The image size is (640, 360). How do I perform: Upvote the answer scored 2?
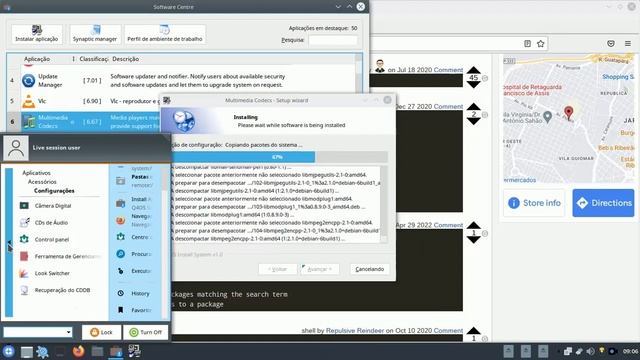473,107
